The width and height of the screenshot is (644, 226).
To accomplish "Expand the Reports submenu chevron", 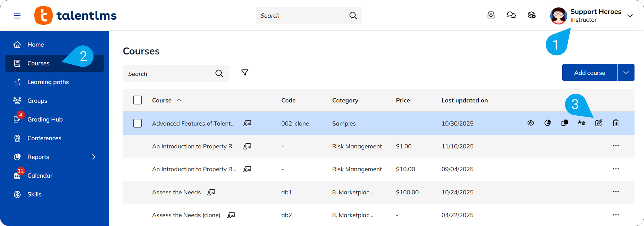I will point(94,157).
